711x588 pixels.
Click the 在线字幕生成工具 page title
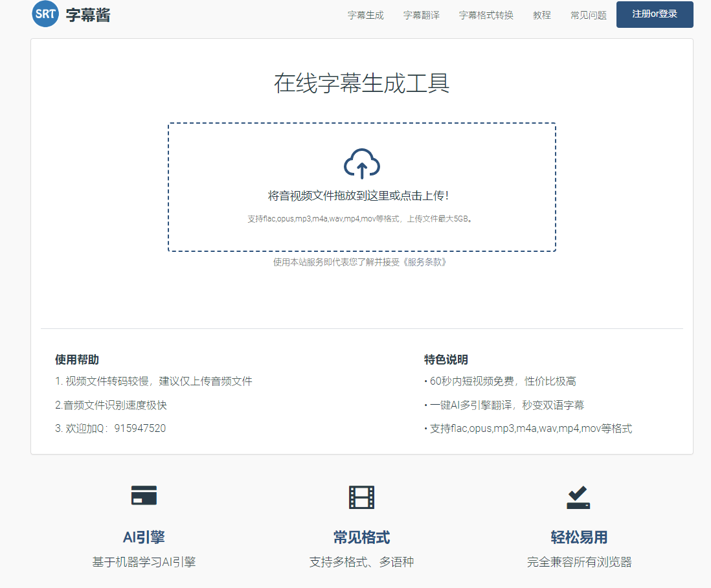(x=361, y=84)
